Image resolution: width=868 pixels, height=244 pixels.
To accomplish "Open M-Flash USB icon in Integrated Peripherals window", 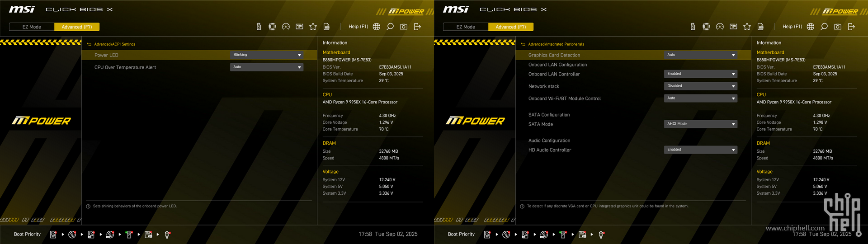I will [693, 27].
